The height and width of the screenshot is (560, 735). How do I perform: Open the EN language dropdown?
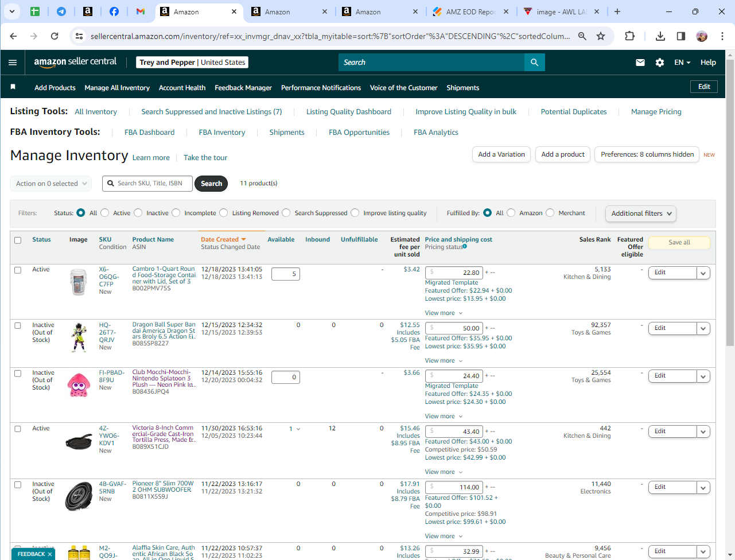(x=682, y=63)
